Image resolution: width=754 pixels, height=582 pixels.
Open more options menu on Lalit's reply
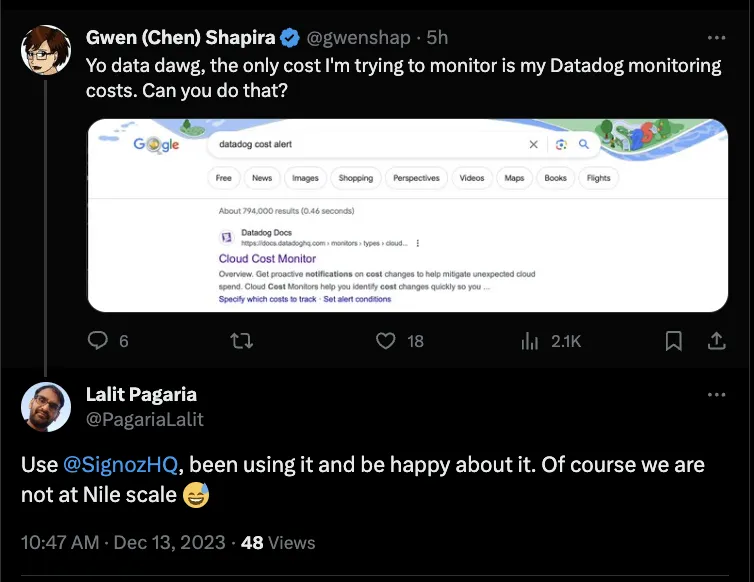coord(716,394)
